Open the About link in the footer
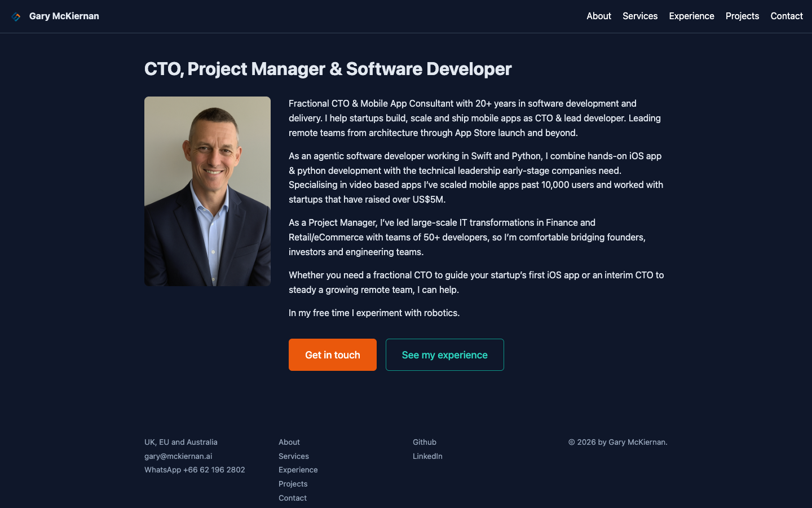This screenshot has height=508, width=812. [x=289, y=442]
